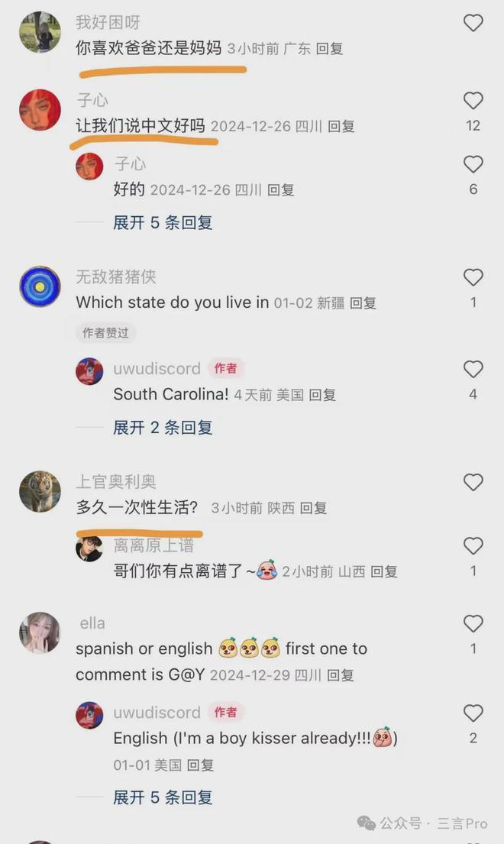Open ella's profile picture
This screenshot has height=844, width=504.
click(x=40, y=632)
